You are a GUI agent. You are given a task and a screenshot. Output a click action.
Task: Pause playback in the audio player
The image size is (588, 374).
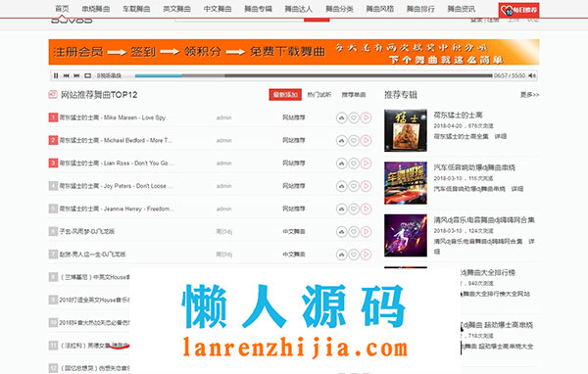(56, 75)
